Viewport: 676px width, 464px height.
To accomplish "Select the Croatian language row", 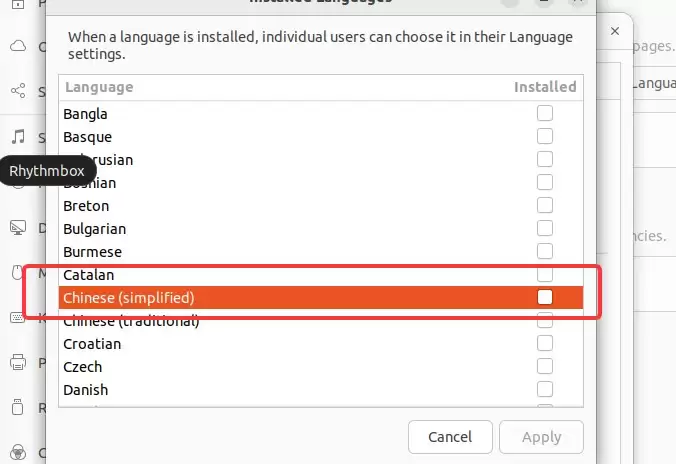I will [x=321, y=344].
